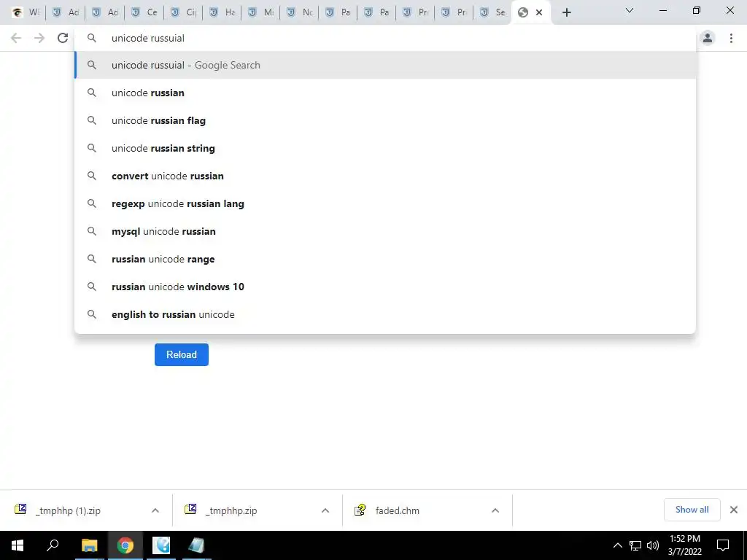747x560 pixels.
Task: Open the Chrome profile avatar menu
Action: [708, 38]
